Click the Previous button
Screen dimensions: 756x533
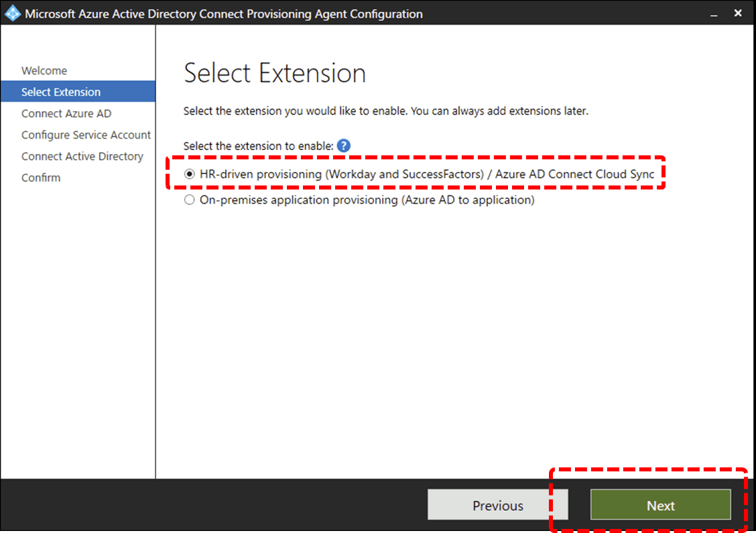497,505
